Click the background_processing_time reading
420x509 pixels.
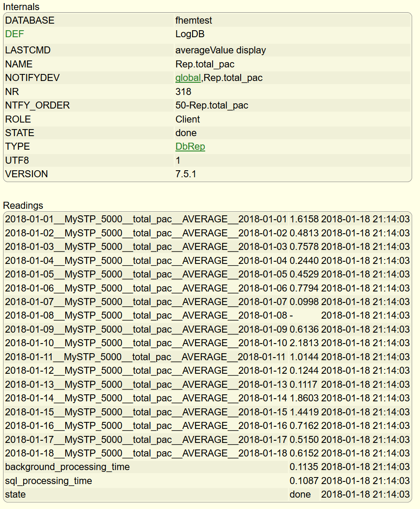pos(67,467)
